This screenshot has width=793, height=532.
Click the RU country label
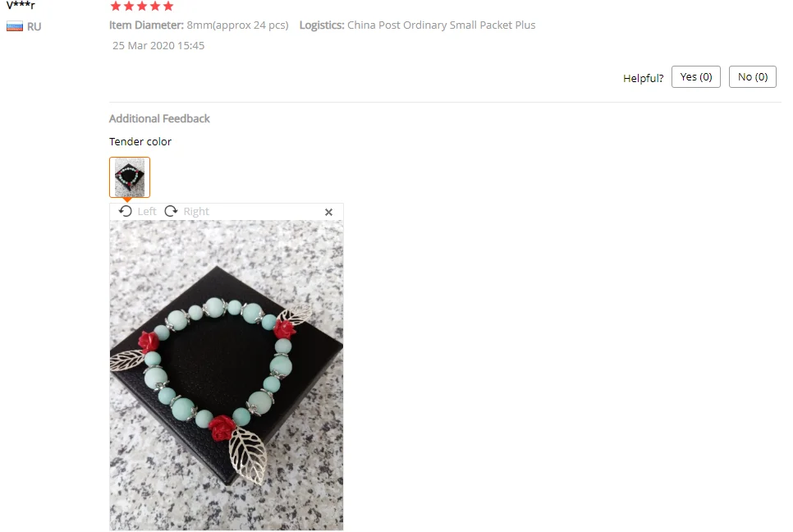(34, 27)
